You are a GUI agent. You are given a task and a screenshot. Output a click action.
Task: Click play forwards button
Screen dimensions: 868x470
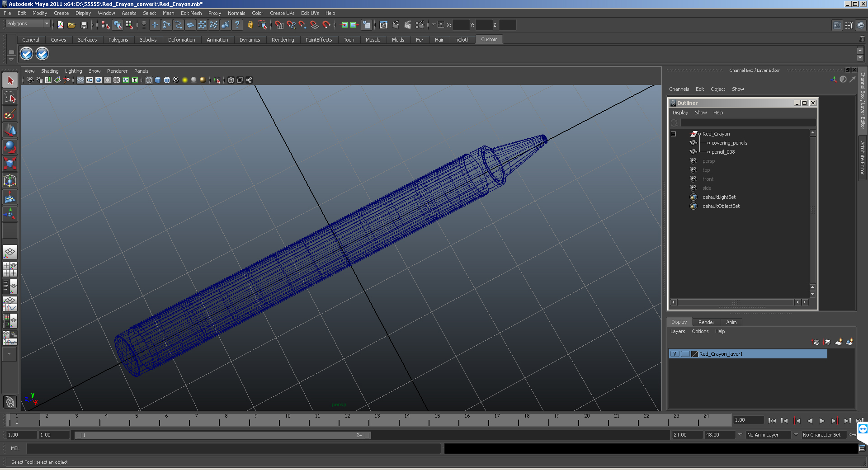pyautogui.click(x=822, y=421)
